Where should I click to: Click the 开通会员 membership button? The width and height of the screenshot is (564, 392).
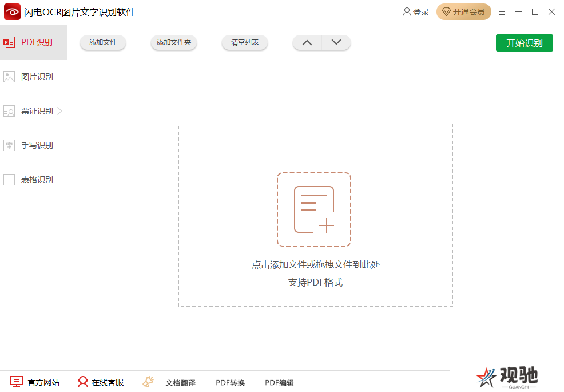(x=464, y=12)
